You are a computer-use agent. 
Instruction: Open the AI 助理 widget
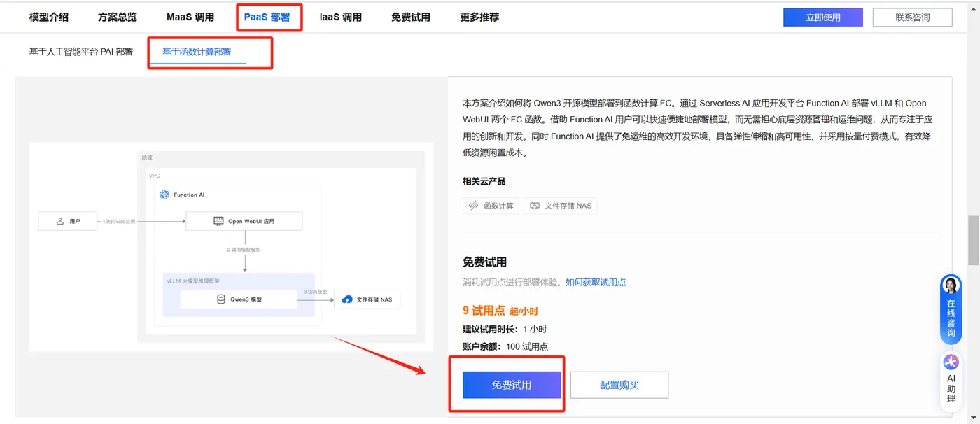tap(951, 381)
